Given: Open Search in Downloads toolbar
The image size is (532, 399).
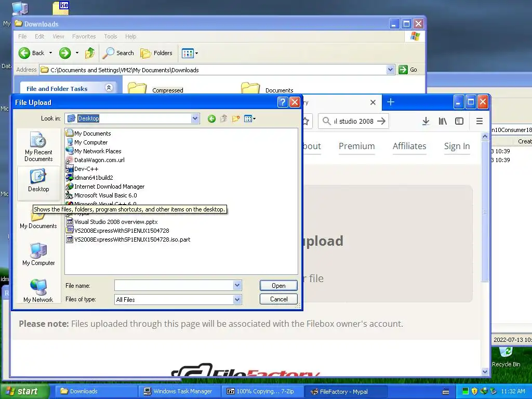Looking at the screenshot, I should pyautogui.click(x=118, y=53).
